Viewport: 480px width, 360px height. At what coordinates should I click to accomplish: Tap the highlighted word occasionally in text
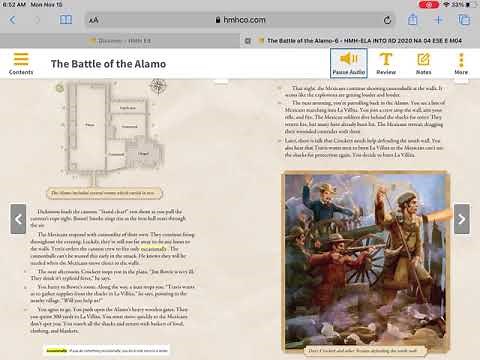154,249
